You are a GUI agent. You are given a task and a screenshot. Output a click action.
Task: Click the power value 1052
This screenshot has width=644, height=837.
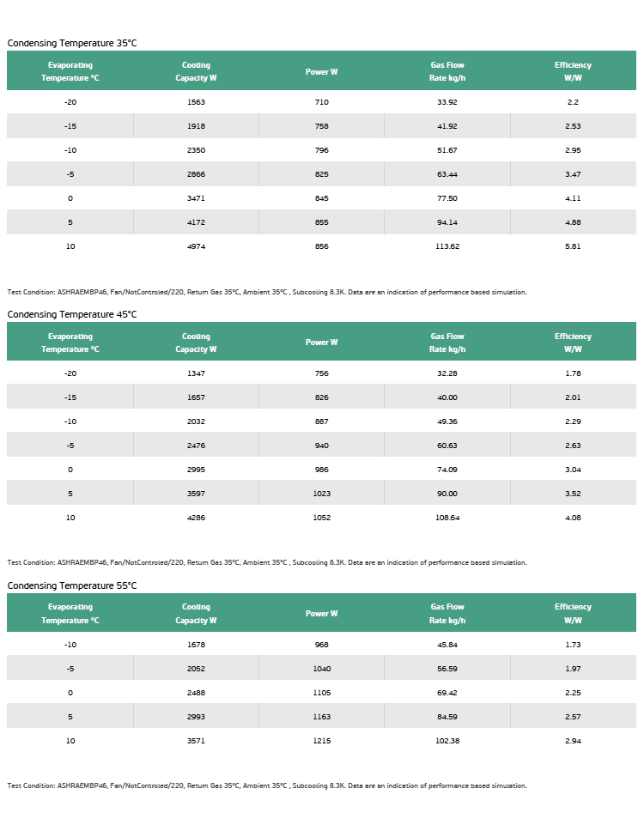coord(321,518)
